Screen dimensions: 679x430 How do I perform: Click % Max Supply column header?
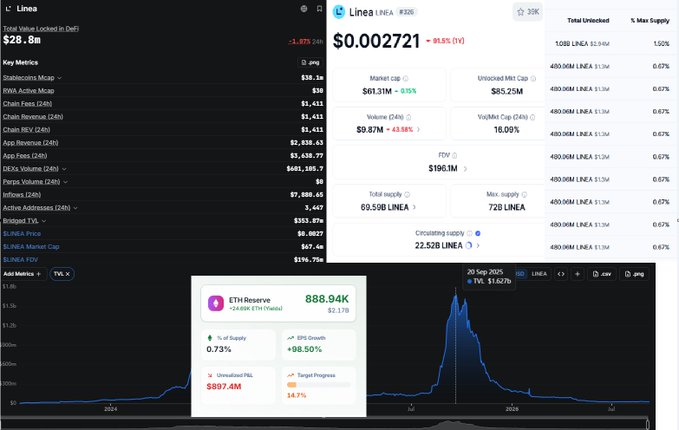pyautogui.click(x=650, y=20)
